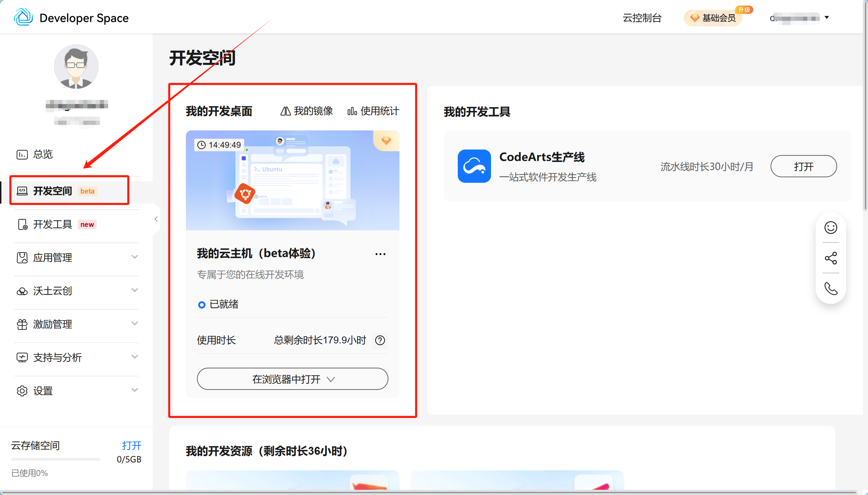Click the smiley feedback icon
Viewport: 868px width, 495px height.
831,228
